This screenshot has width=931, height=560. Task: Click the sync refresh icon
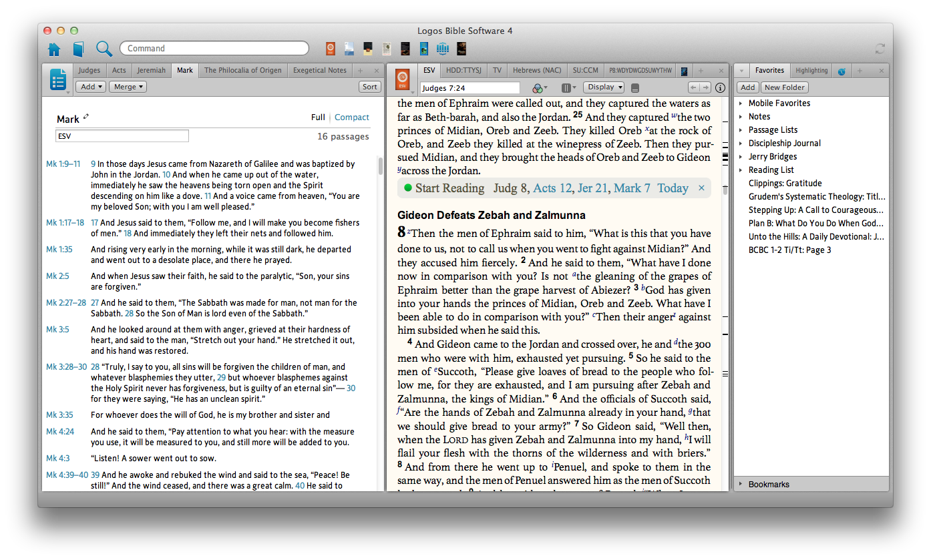point(880,49)
